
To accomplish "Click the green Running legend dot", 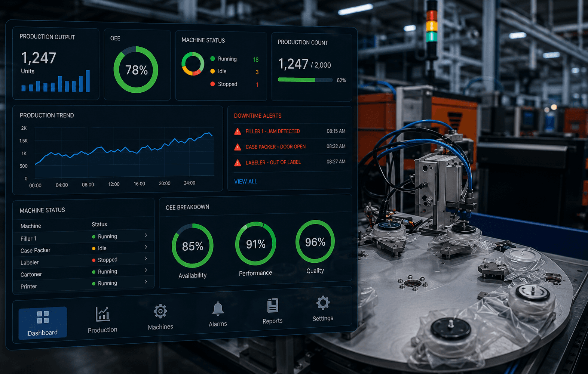I will point(212,59).
